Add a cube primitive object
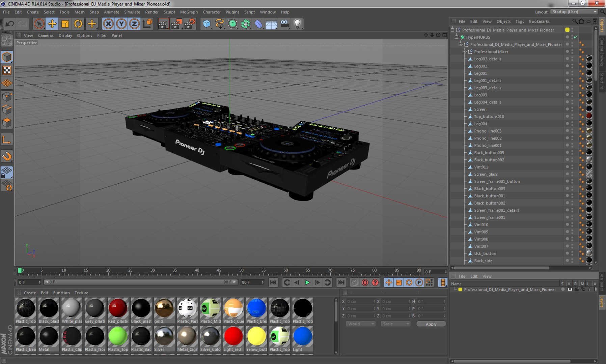 pyautogui.click(x=206, y=24)
